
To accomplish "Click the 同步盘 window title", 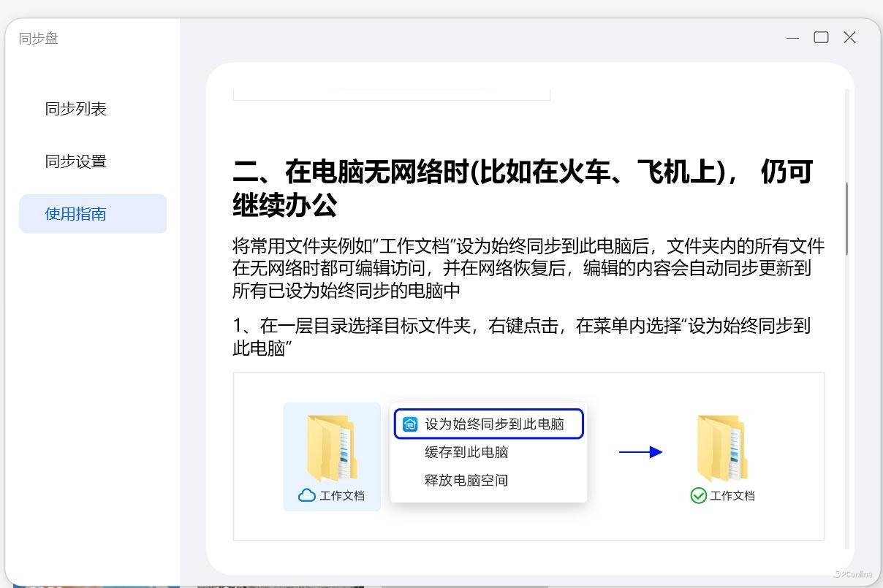I will click(39, 39).
